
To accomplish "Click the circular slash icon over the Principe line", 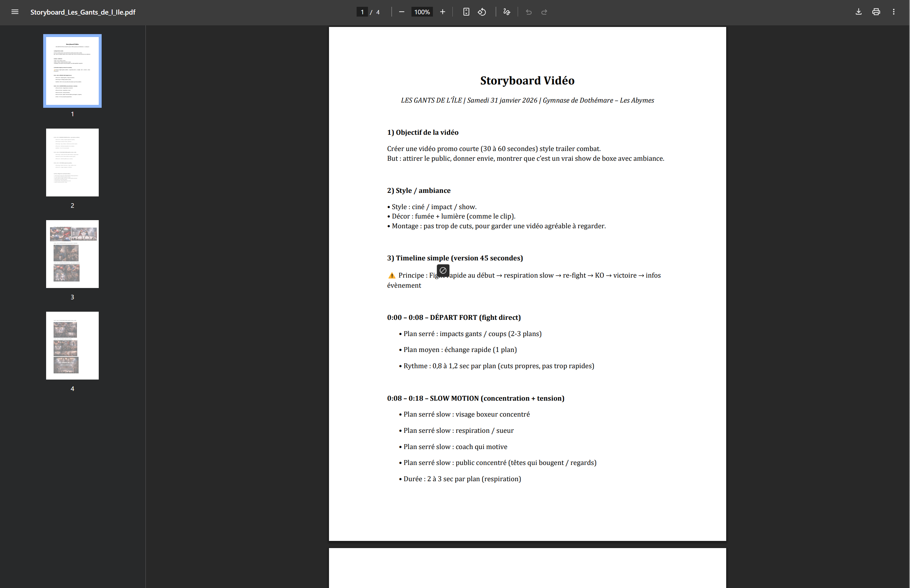I will (443, 270).
